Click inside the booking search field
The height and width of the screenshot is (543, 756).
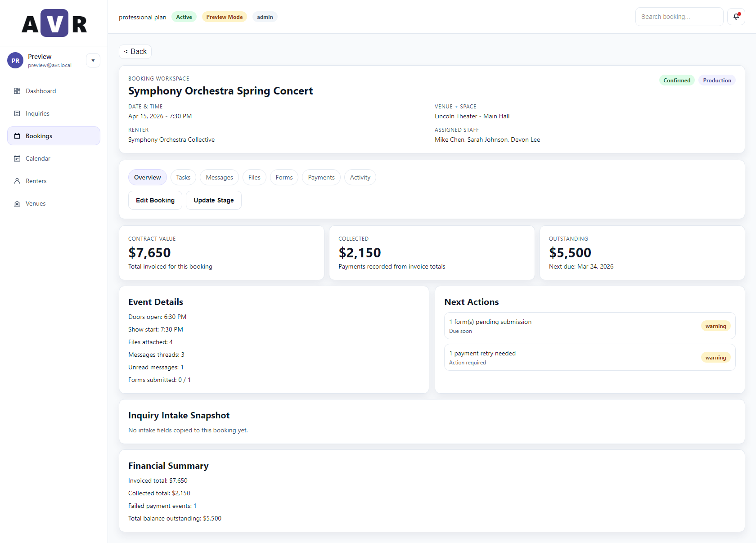click(679, 17)
